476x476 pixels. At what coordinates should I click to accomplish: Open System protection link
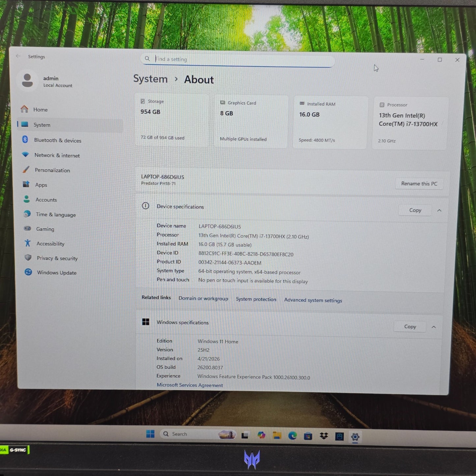coord(256,299)
